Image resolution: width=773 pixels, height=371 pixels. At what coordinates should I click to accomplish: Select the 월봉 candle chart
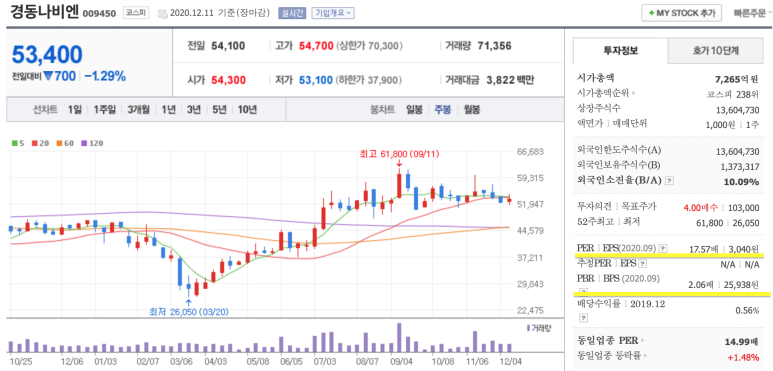coord(471,109)
